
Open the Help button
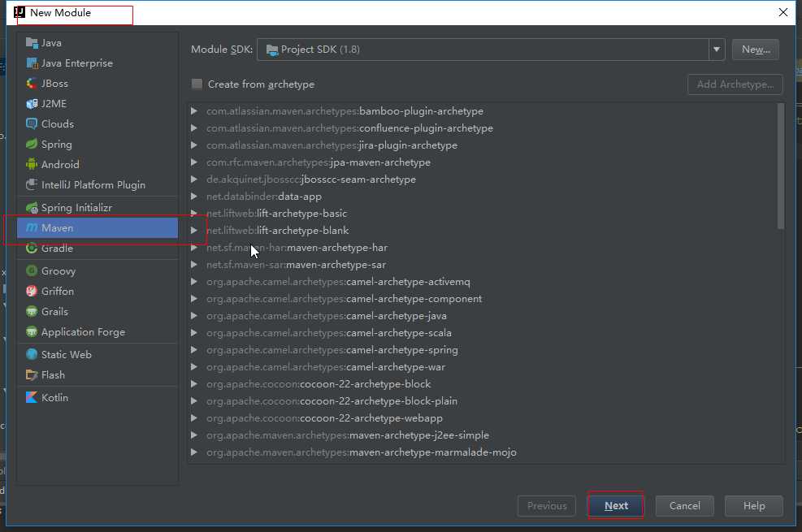click(x=754, y=505)
